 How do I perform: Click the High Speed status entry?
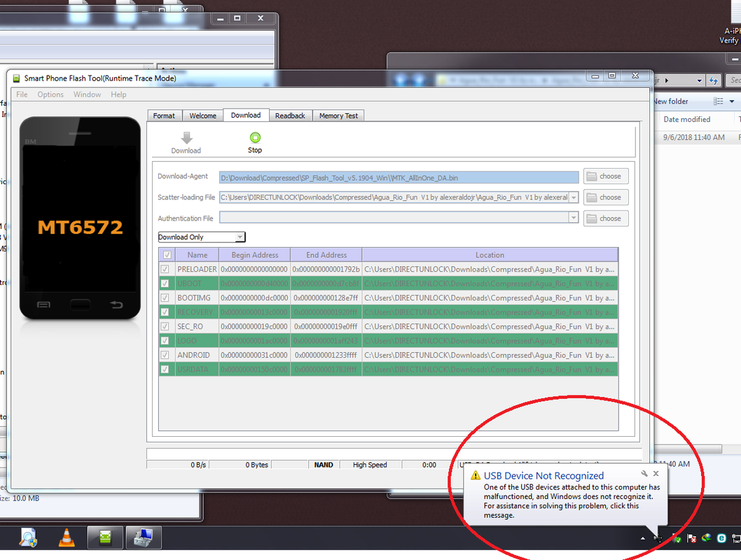click(x=370, y=465)
